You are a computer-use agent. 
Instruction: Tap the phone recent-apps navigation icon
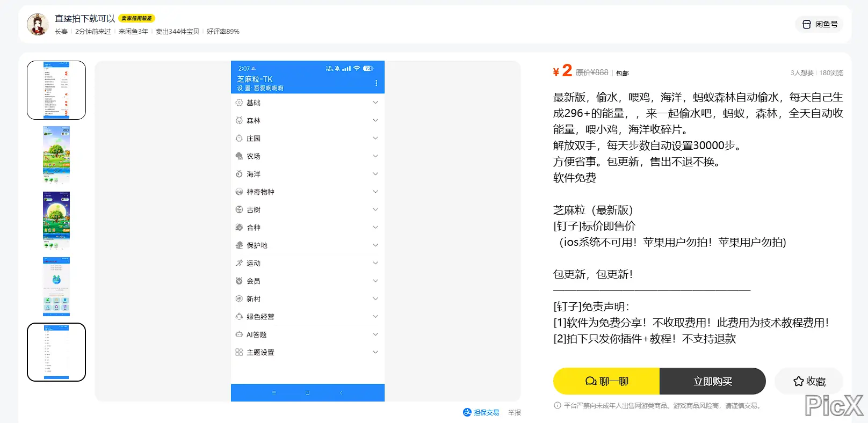point(274,393)
